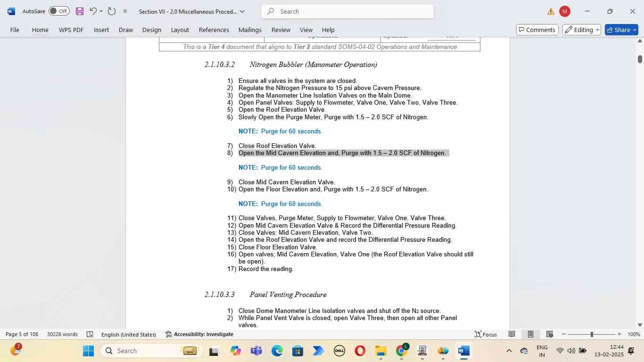Open the File menu
The width and height of the screenshot is (644, 362).
[x=15, y=30]
